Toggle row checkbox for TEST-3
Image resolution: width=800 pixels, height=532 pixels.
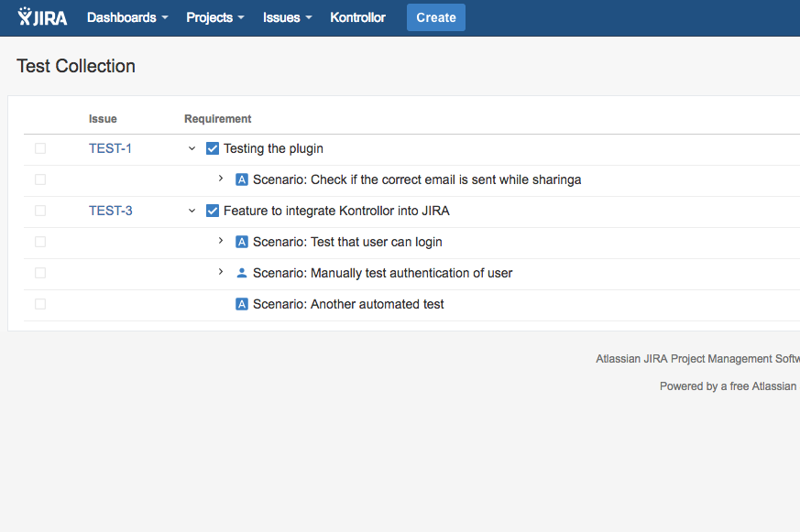(x=40, y=211)
